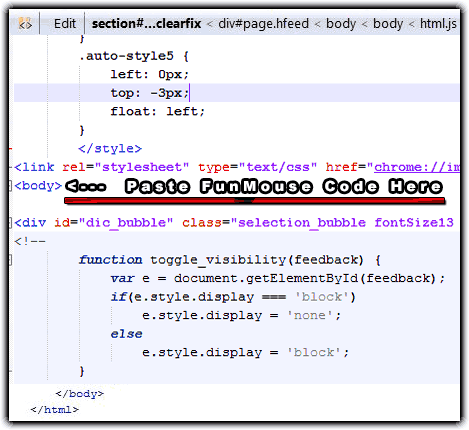
Task: Select the html.js breadcrumb item
Action: pyautogui.click(x=438, y=24)
